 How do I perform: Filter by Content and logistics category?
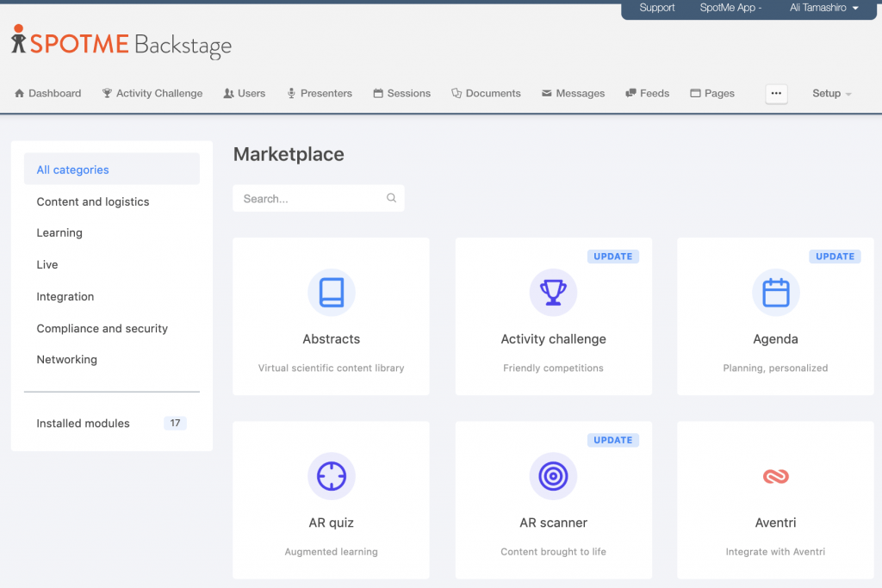[x=93, y=201]
